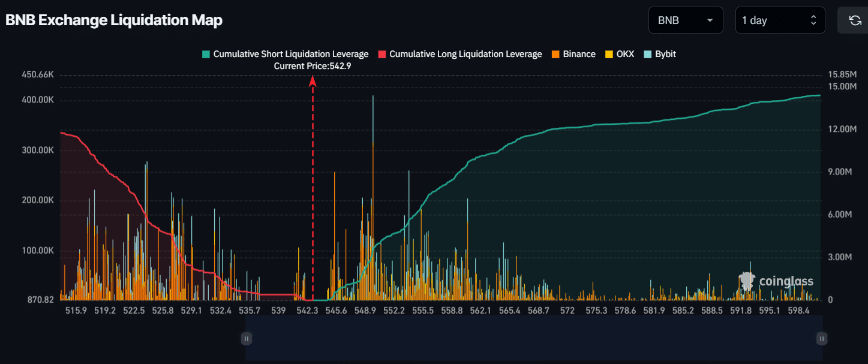Click the 3.00M right axis value
Viewport: 868px width, 364px height.
point(840,257)
